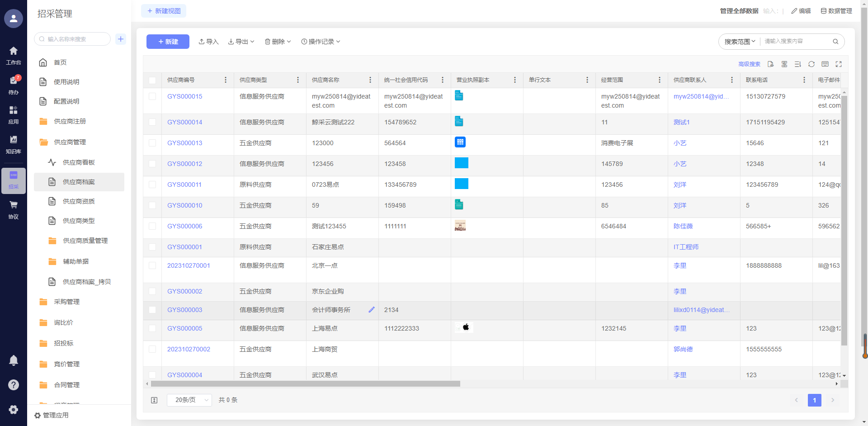Viewport: 868px width, 426px height.
Task: Expand the 导出 export dropdown
Action: [241, 42]
